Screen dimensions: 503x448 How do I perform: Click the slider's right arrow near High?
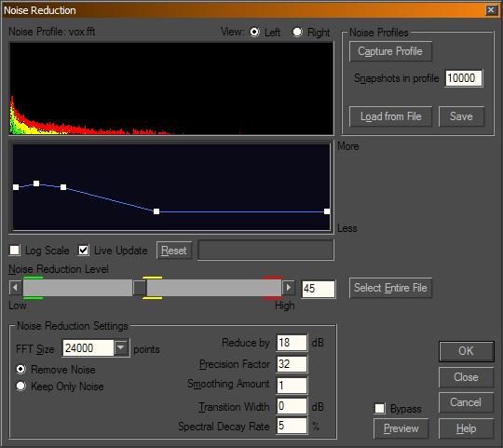pos(288,288)
